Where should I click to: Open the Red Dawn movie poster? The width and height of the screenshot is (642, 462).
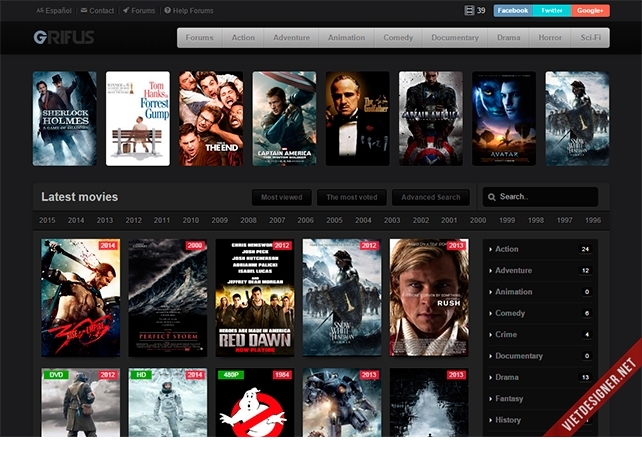[x=255, y=298]
